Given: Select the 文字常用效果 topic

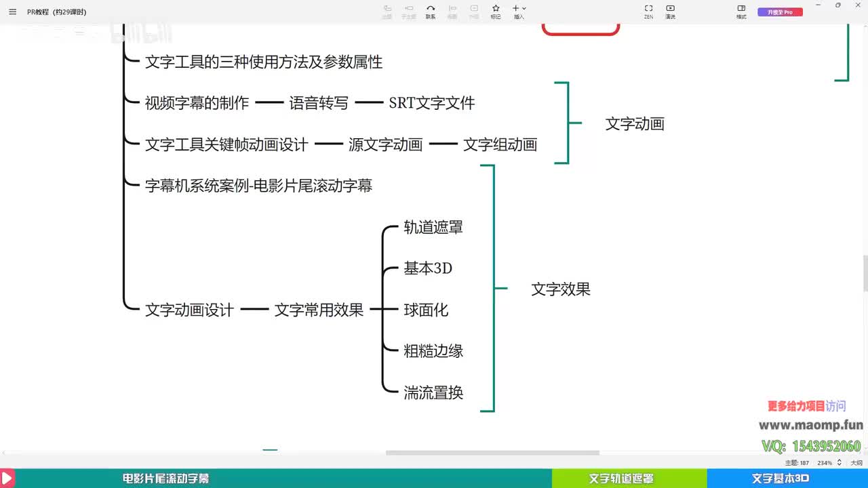Looking at the screenshot, I should [319, 310].
